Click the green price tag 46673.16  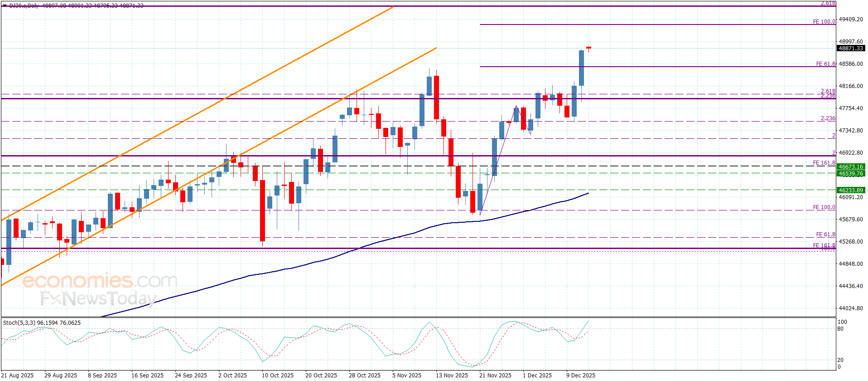[851, 166]
